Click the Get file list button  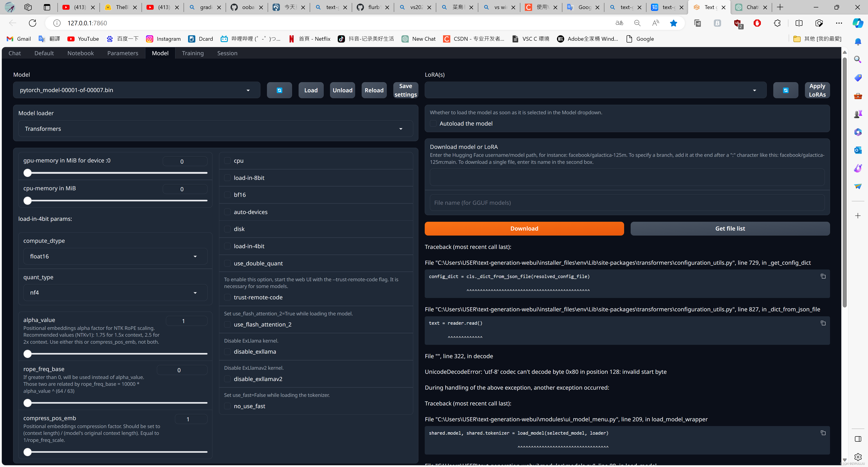tap(730, 229)
